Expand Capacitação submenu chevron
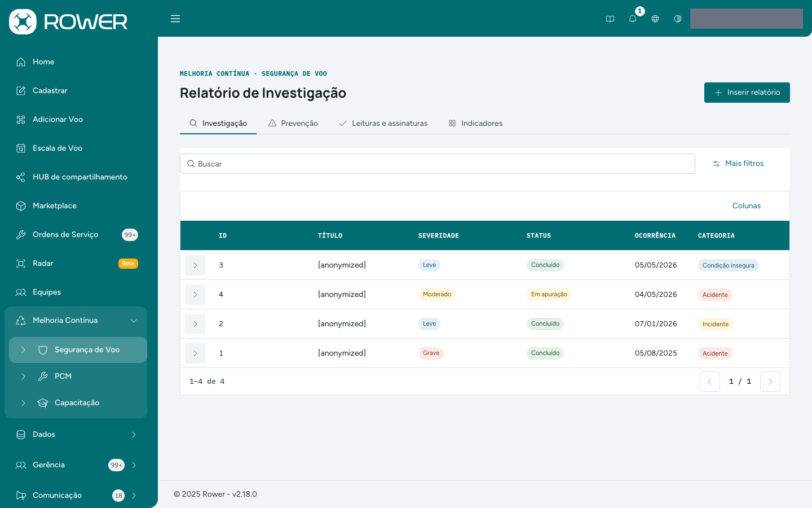The image size is (812, 508). tap(23, 403)
